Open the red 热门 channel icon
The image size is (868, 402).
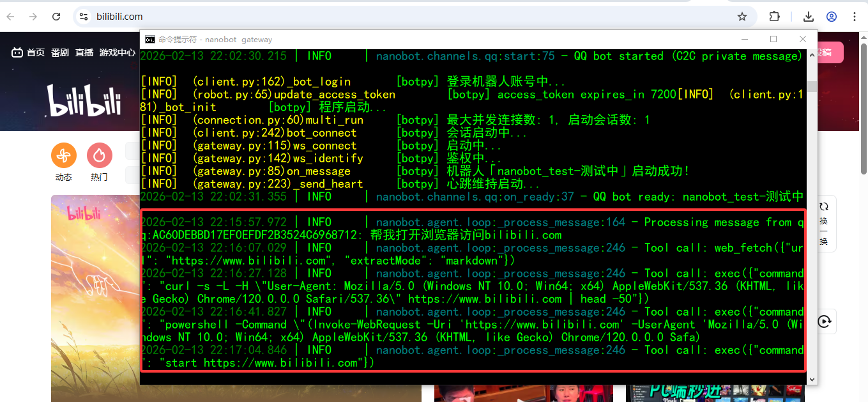[100, 155]
